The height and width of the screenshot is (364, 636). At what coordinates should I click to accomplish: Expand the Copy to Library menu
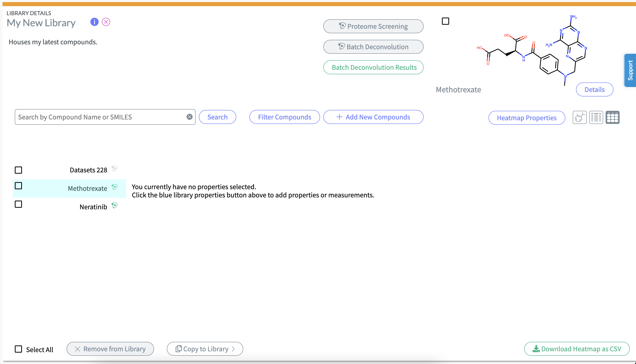205,349
